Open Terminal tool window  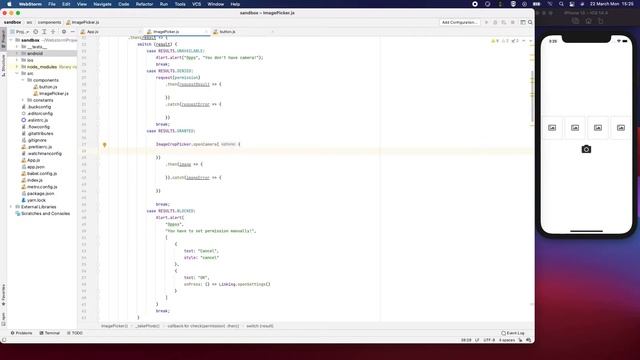click(49, 333)
